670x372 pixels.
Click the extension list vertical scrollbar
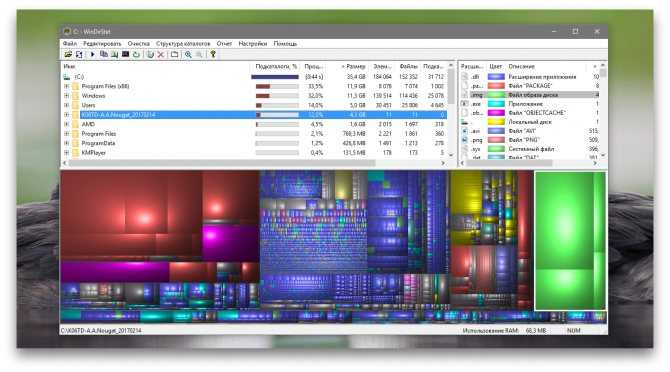pos(603,110)
